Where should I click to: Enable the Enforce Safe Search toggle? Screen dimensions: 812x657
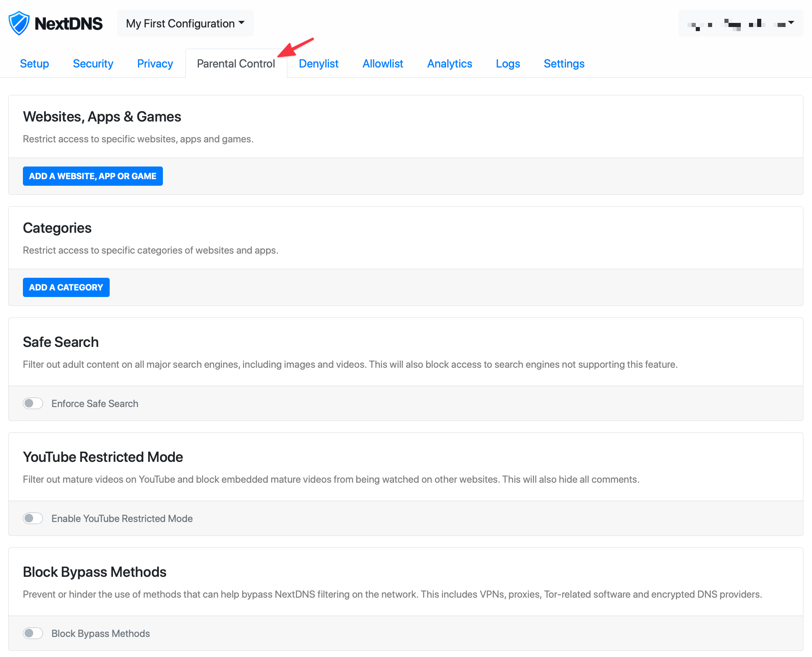point(33,403)
